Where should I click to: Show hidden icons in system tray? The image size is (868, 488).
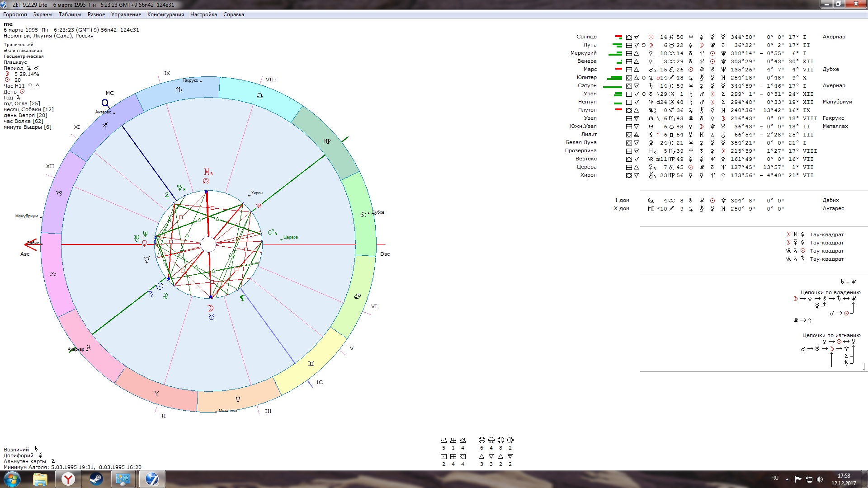pos(787,479)
